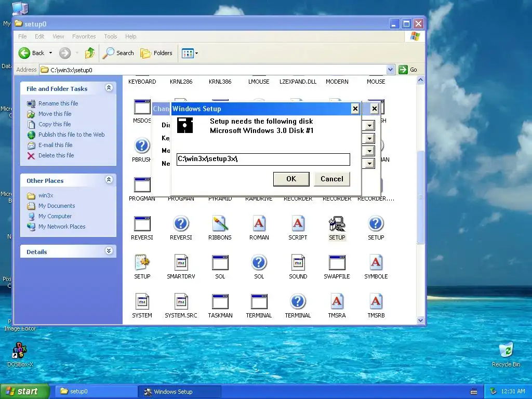
Task: Go back with the Back button
Action: pyautogui.click(x=31, y=53)
